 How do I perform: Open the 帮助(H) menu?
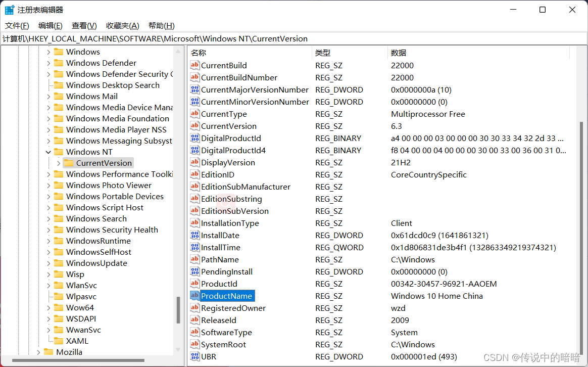coord(161,25)
